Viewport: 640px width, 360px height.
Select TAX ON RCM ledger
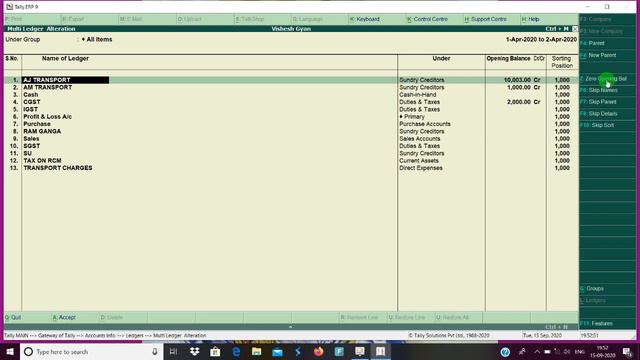point(42,161)
